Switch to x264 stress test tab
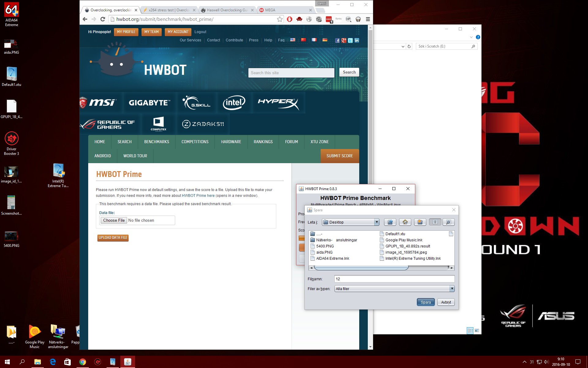The image size is (588, 368). pyautogui.click(x=169, y=10)
